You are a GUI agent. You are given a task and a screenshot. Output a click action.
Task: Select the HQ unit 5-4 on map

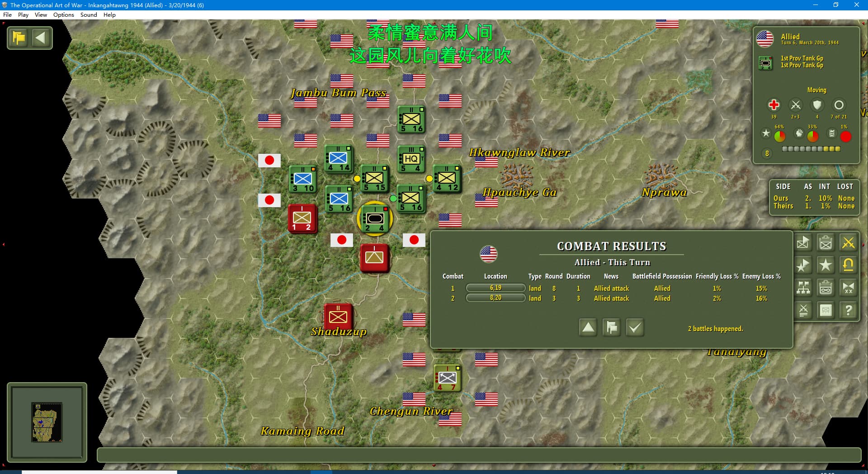point(411,159)
